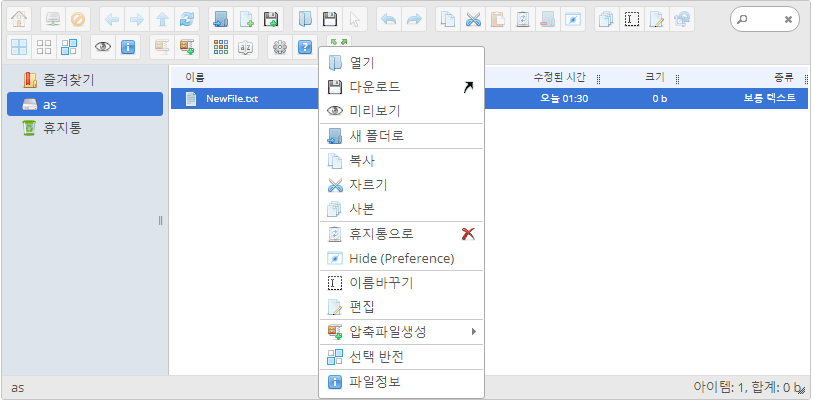Expand the 압축파일생성 submenu
The width and height of the screenshot is (814, 402).
point(401,331)
